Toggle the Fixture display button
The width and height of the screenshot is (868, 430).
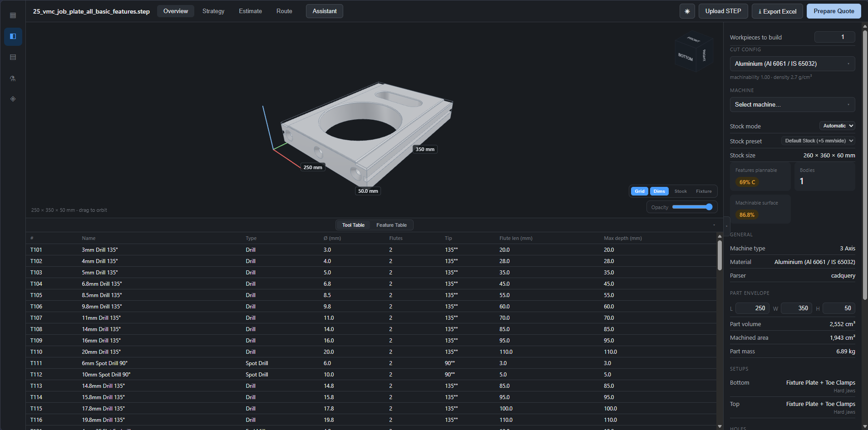point(704,191)
